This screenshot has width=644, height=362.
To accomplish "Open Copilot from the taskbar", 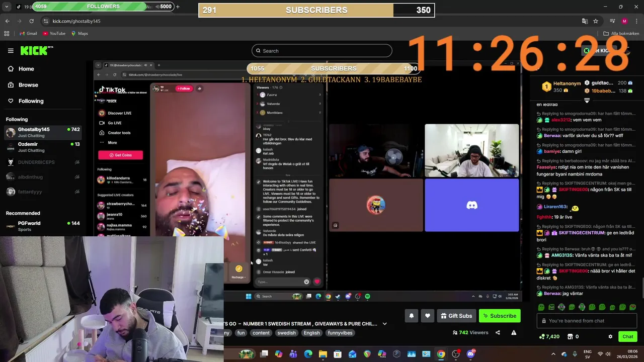I will (279, 354).
